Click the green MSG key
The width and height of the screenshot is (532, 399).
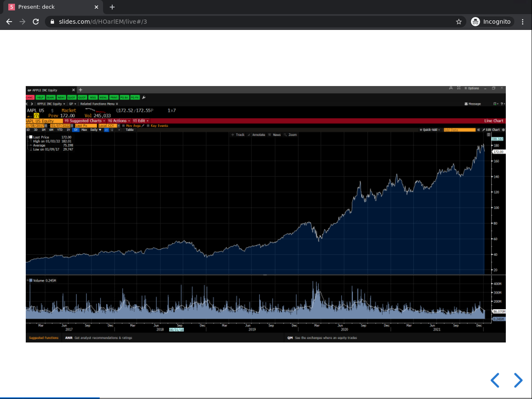(93, 98)
